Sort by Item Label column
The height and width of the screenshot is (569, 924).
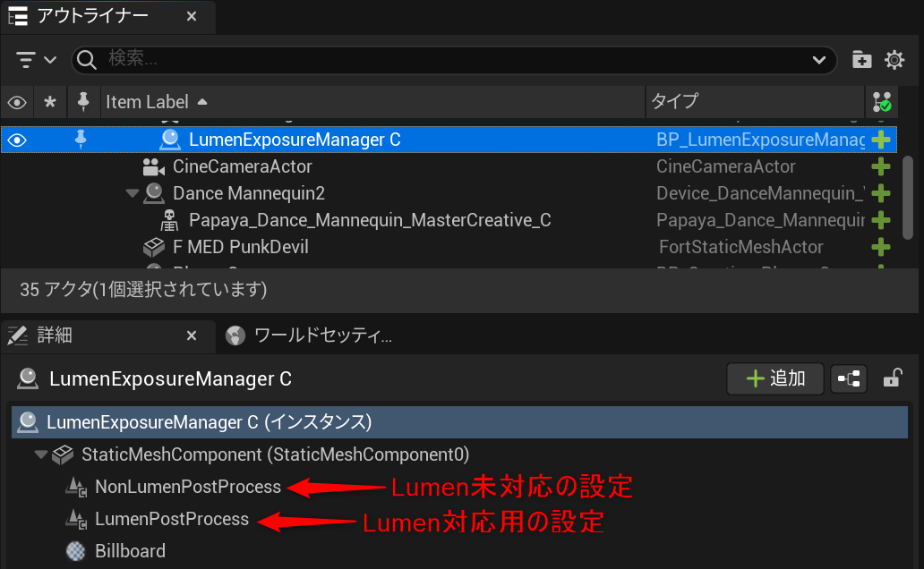coord(373,102)
